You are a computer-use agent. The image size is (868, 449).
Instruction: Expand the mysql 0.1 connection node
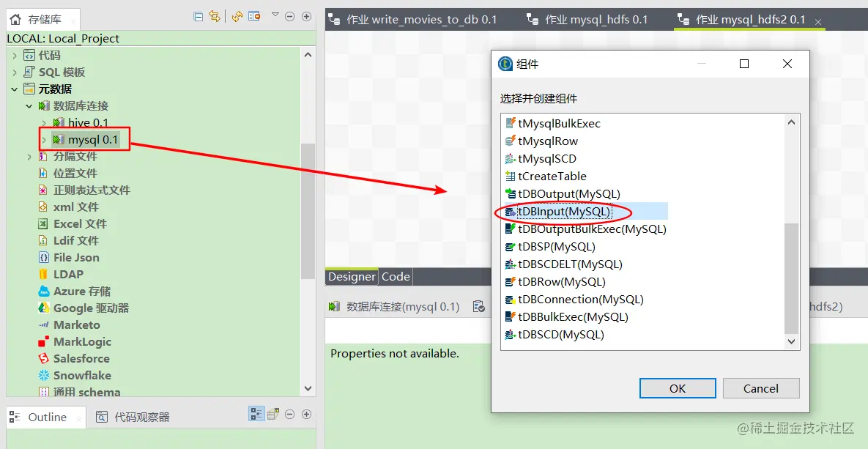[x=44, y=140]
